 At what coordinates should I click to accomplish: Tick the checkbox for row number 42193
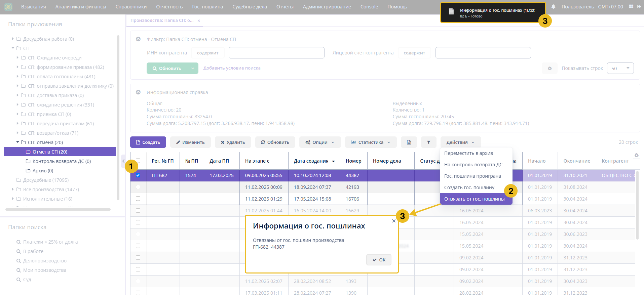[x=138, y=187]
